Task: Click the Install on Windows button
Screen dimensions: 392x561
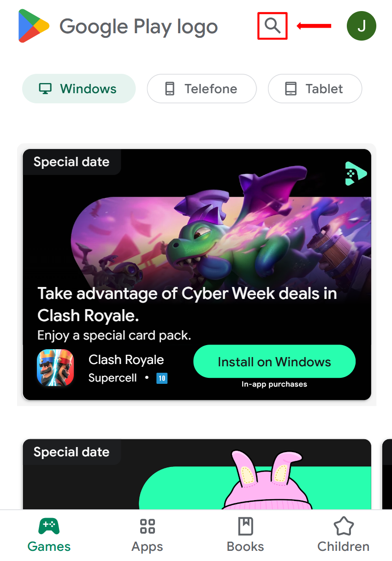Action: pos(274,362)
